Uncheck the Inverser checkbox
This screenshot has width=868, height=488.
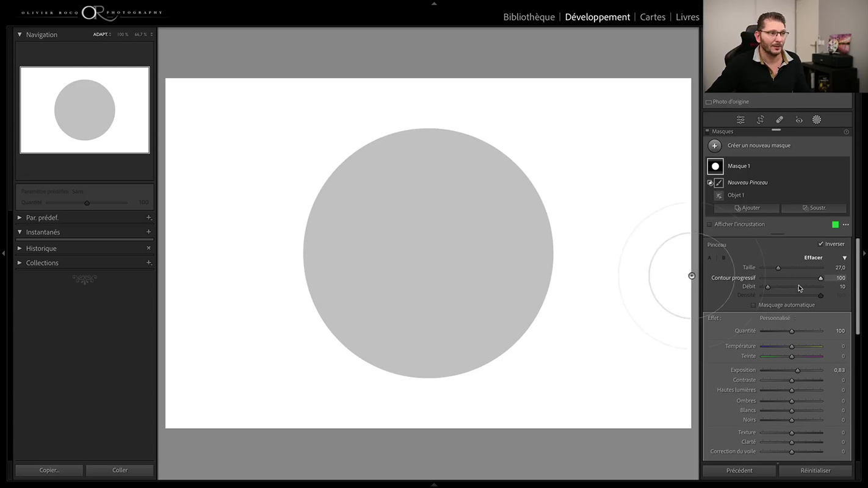[820, 244]
